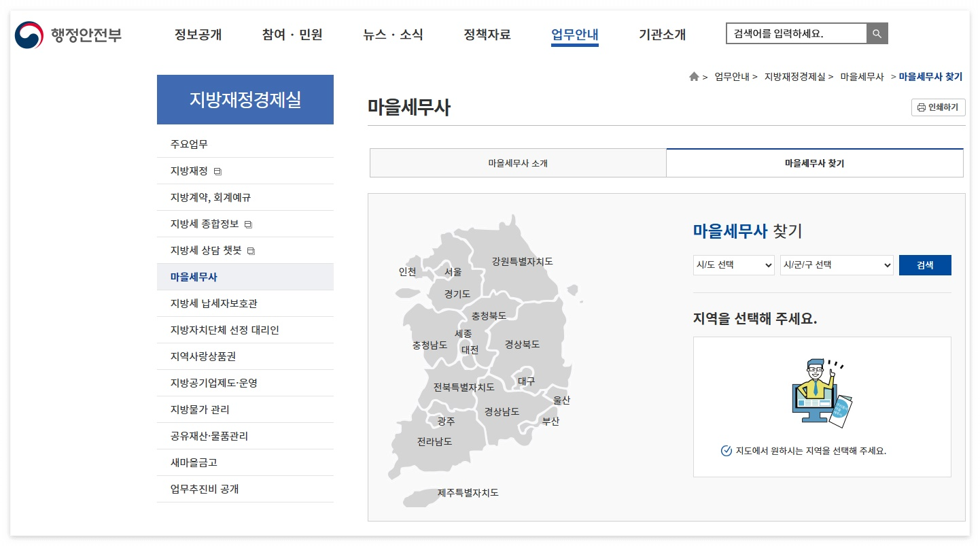Open 지방자치단체 선정 대리인 sidebar link
This screenshot has height=546, width=980.
click(245, 330)
